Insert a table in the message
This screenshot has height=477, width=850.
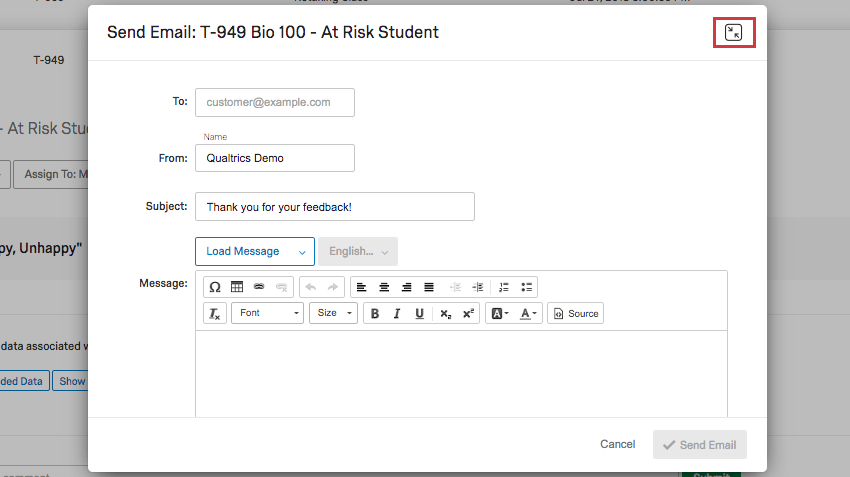click(237, 287)
